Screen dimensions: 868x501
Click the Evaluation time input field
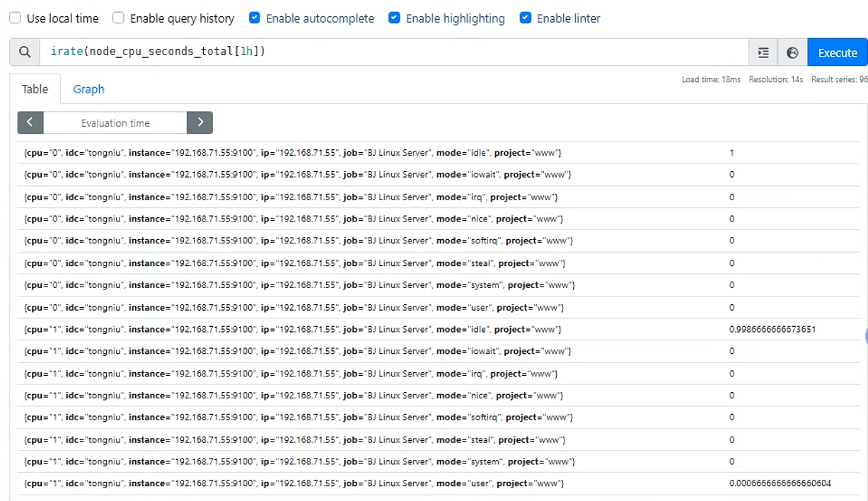[115, 122]
